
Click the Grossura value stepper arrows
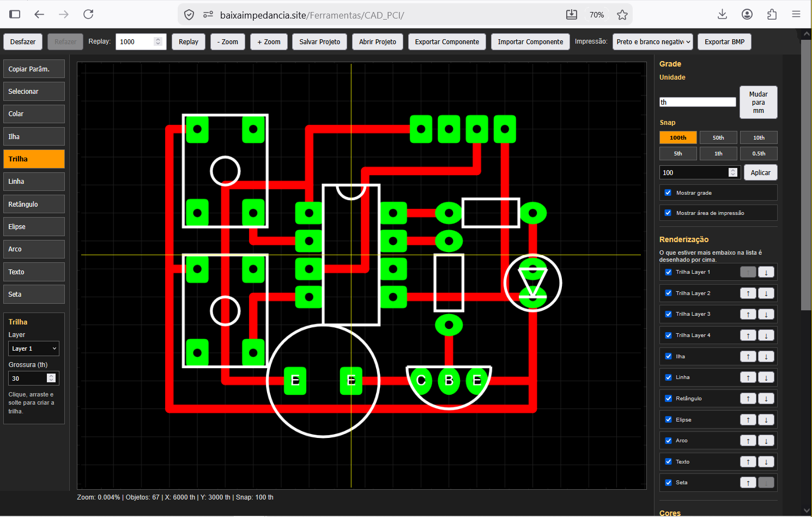coord(51,378)
